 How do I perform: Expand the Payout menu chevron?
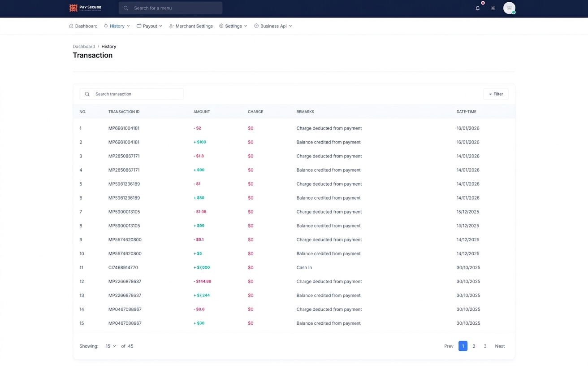pyautogui.click(x=160, y=26)
